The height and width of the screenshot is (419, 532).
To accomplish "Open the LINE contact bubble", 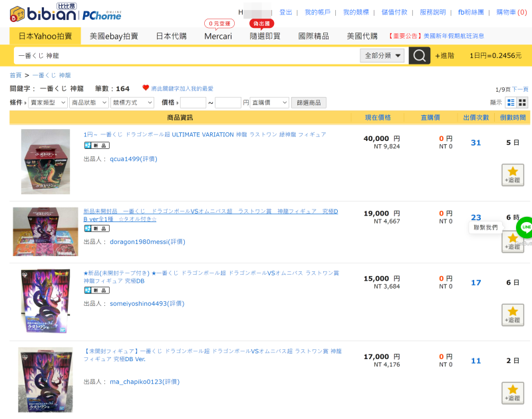I will pos(525,227).
